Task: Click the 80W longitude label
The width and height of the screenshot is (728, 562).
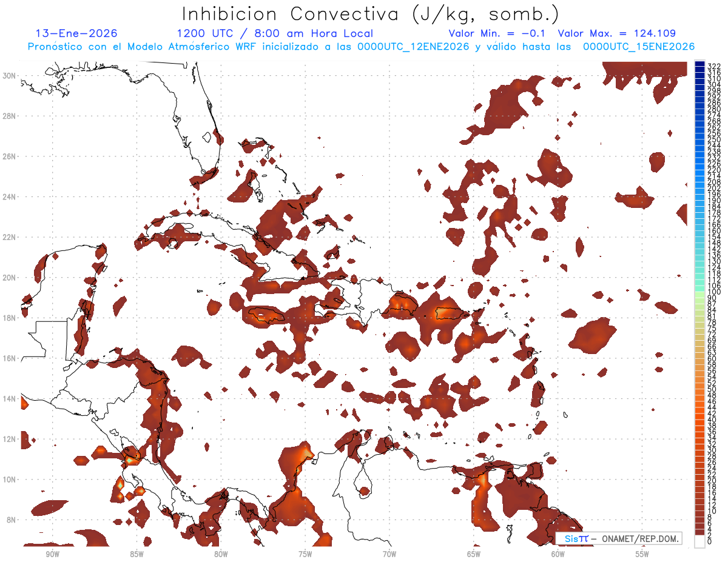Action: click(220, 554)
